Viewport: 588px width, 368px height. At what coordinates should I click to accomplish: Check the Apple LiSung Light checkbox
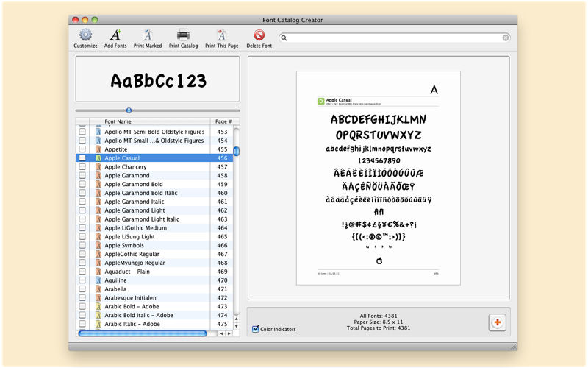tap(82, 236)
